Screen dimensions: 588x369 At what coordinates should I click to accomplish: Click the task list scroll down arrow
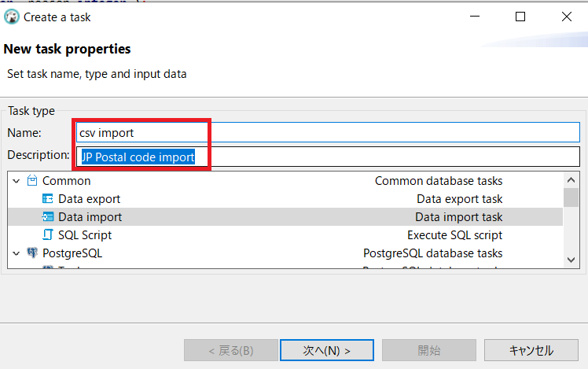click(571, 260)
